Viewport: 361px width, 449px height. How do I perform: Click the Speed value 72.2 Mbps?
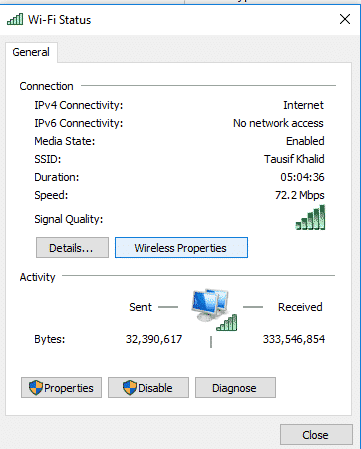(x=300, y=195)
